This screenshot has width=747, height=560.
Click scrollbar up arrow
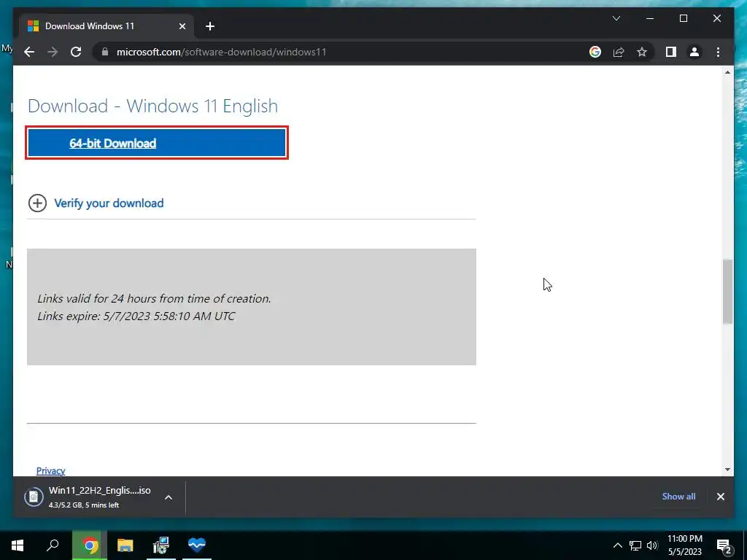727,72
